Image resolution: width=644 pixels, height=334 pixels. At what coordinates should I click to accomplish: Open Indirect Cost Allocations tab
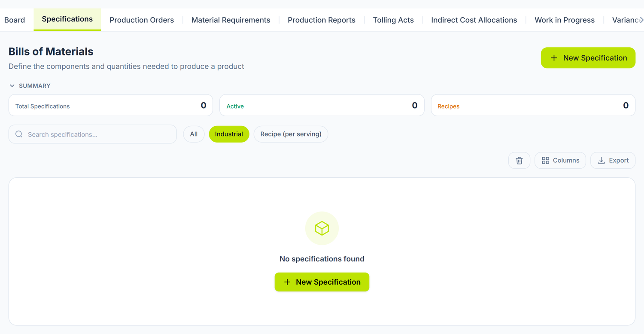point(474,20)
